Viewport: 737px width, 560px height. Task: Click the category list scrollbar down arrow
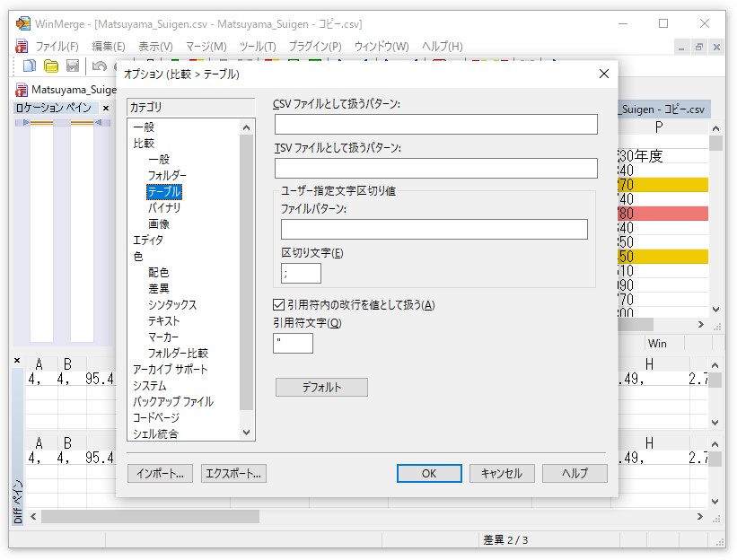pos(246,432)
